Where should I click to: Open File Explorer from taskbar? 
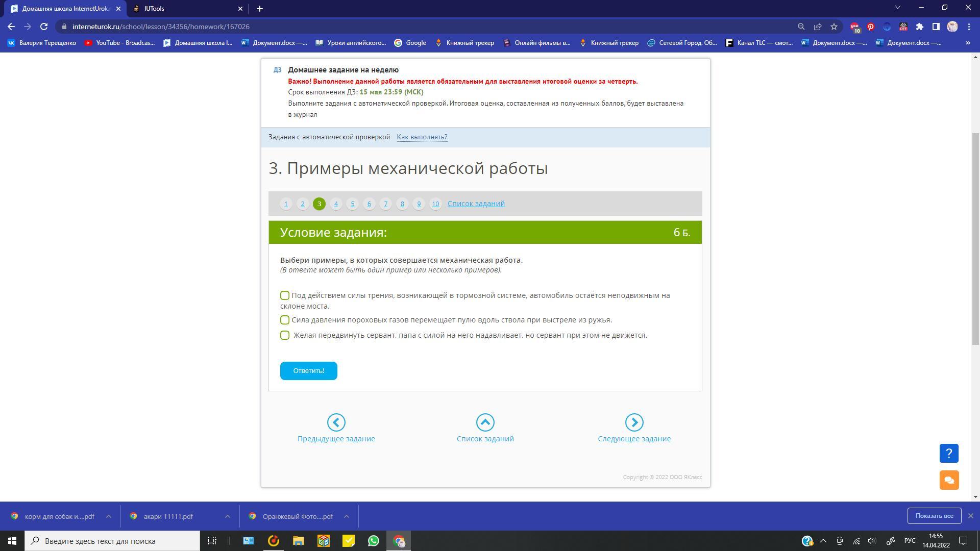[x=299, y=541]
